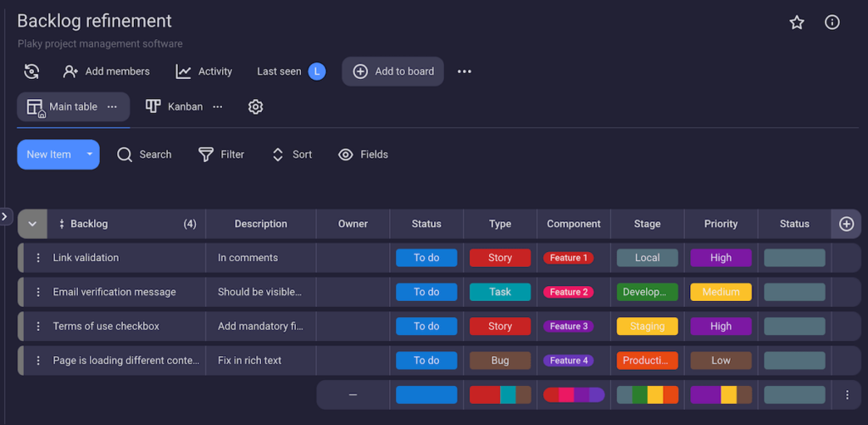Open the New Item dropdown arrow
This screenshot has height=425, width=868.
(89, 154)
